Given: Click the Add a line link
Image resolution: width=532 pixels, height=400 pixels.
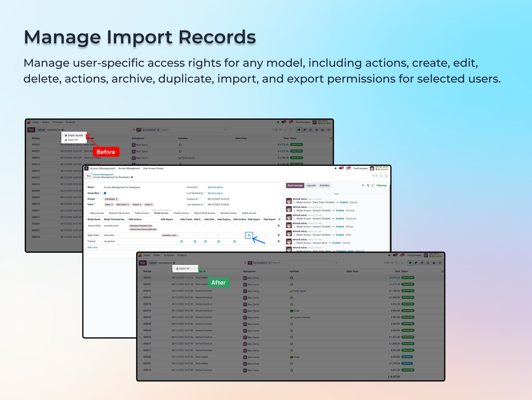Looking at the screenshot, I should (x=92, y=247).
